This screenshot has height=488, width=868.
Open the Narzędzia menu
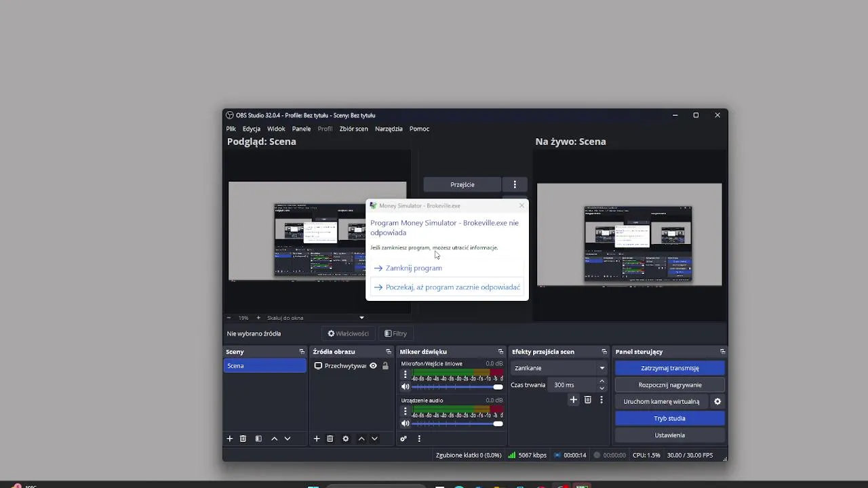389,129
